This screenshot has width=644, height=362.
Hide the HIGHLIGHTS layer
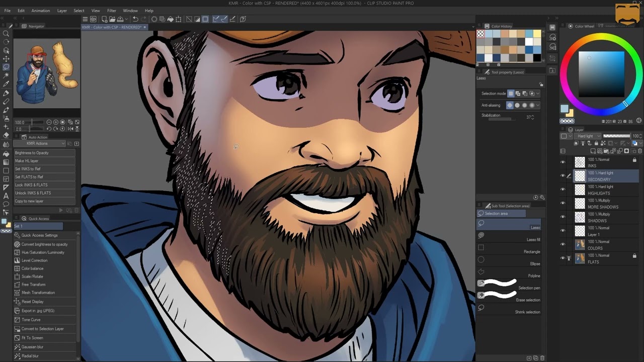[562, 190]
